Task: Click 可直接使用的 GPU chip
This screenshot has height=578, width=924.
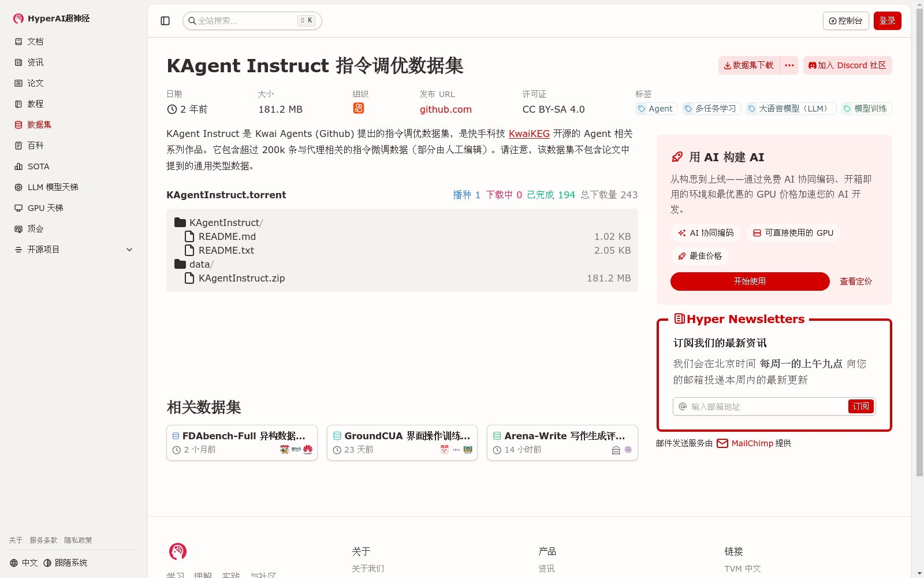Action: tap(793, 233)
